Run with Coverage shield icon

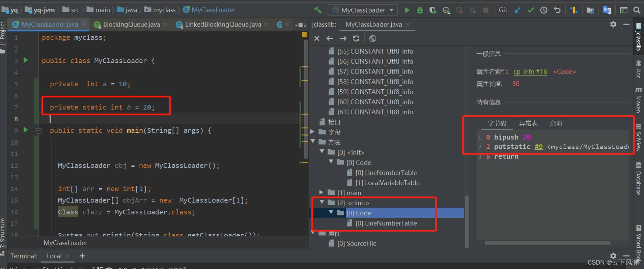433,10
